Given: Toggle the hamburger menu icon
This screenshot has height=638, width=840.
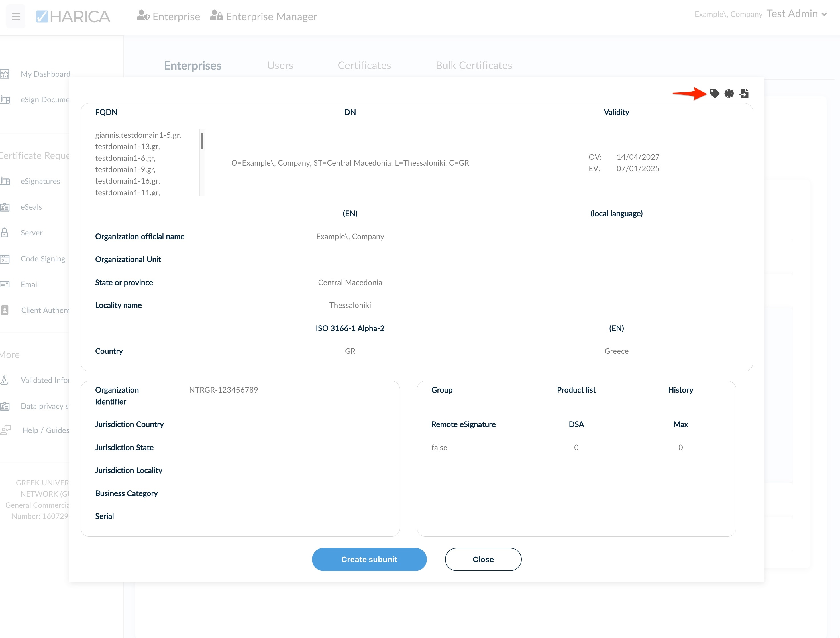Looking at the screenshot, I should [16, 16].
